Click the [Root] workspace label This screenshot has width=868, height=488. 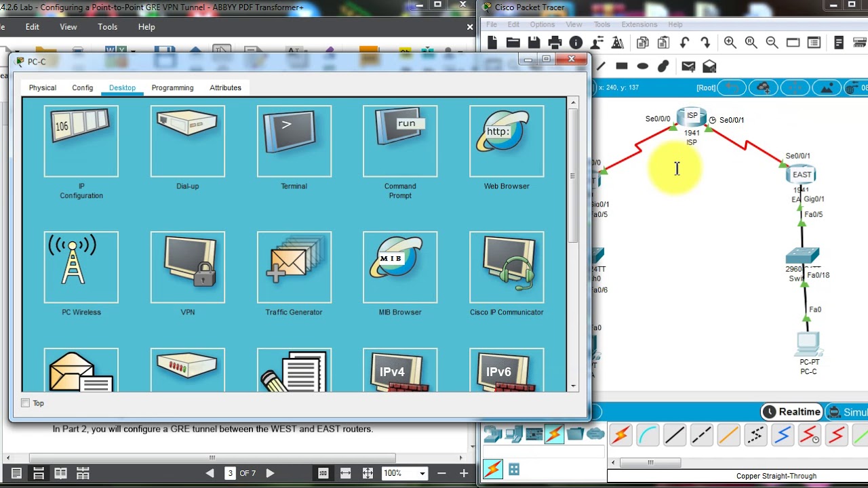pos(706,88)
